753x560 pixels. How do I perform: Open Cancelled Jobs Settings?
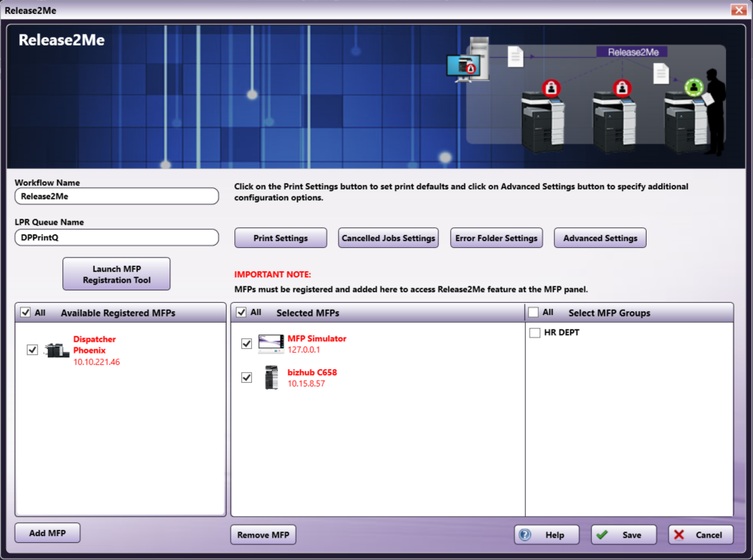(x=388, y=238)
